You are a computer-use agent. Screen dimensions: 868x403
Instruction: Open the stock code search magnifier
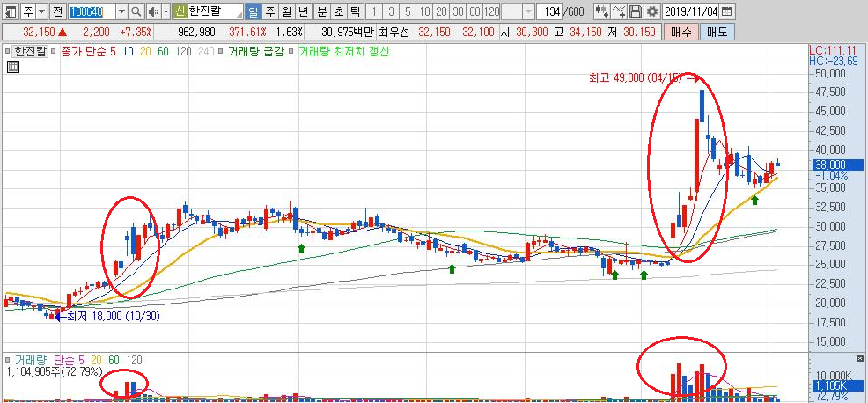[x=136, y=11]
